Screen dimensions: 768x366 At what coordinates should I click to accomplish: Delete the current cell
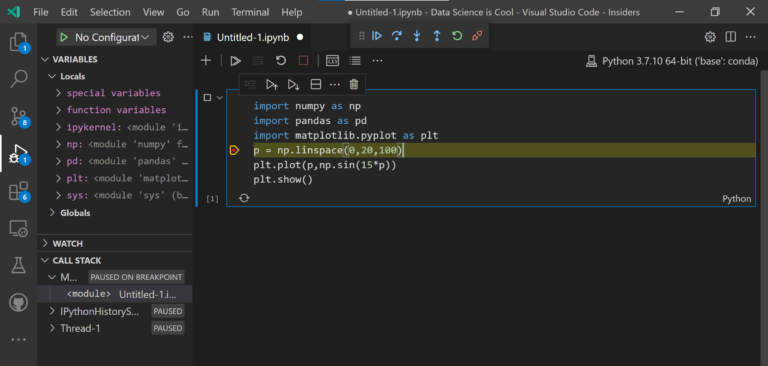[x=354, y=84]
